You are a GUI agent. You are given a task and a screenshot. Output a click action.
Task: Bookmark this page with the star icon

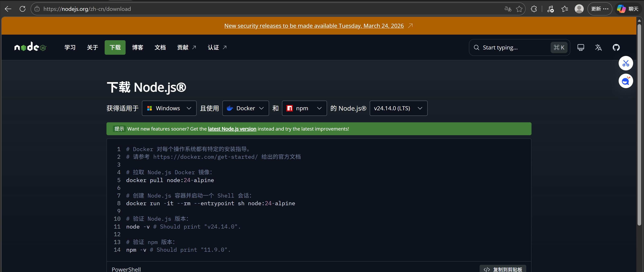coord(519,9)
